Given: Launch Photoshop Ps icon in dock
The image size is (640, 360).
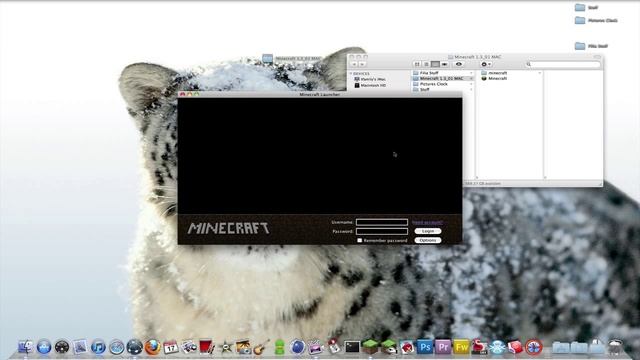Looking at the screenshot, I should tap(424, 347).
